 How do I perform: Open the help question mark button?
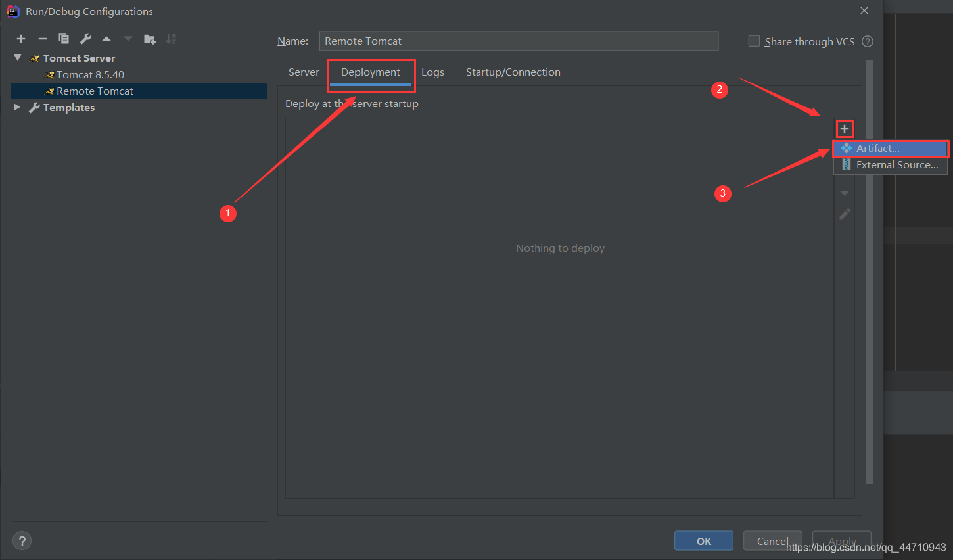[x=22, y=541]
